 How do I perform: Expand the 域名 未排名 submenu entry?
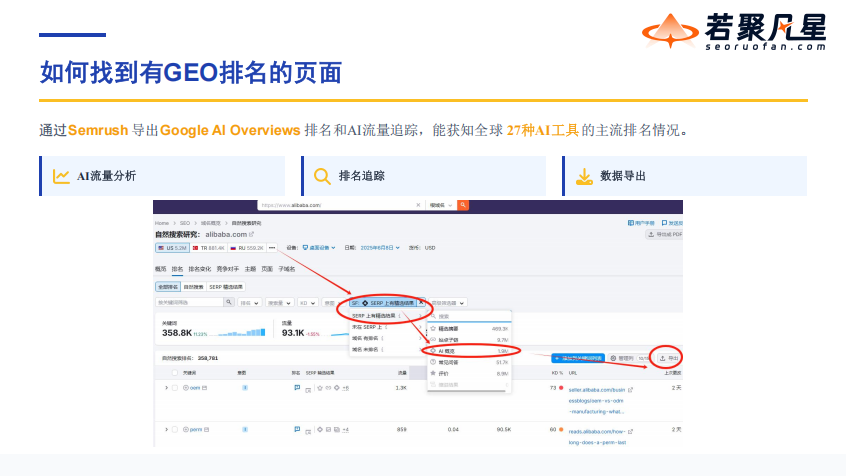pos(385,349)
